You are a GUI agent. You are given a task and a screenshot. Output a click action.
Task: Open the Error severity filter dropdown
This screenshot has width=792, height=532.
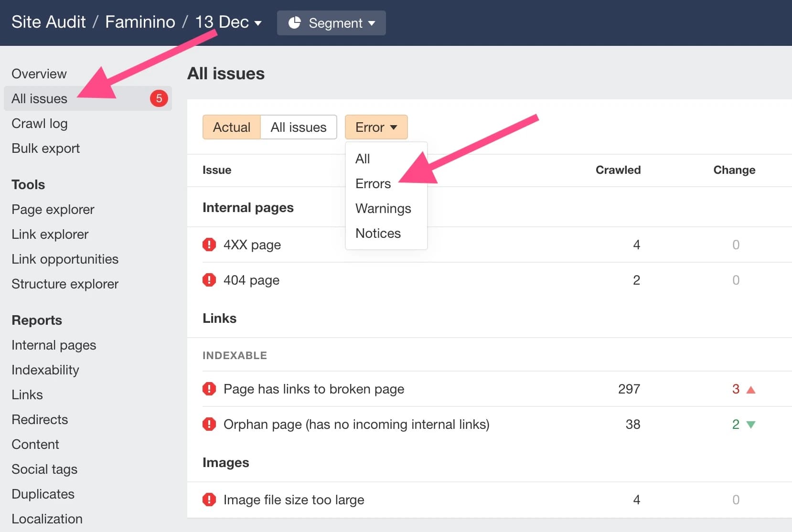(376, 127)
